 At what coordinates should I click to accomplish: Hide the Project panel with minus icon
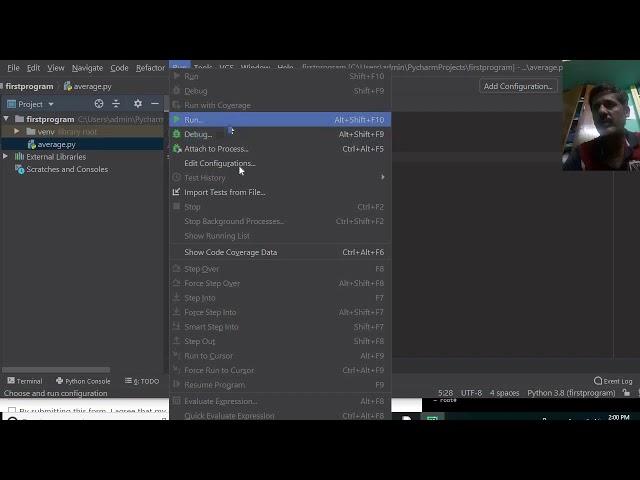coord(155,104)
